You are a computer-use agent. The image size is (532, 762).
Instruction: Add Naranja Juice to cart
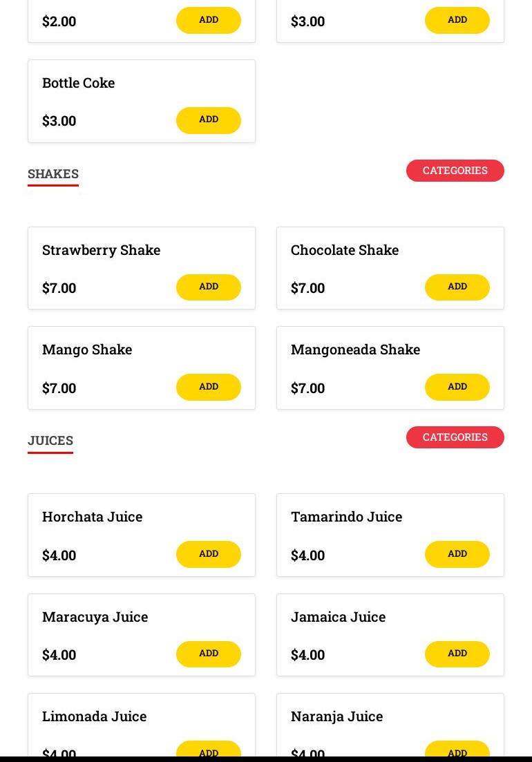(457, 749)
